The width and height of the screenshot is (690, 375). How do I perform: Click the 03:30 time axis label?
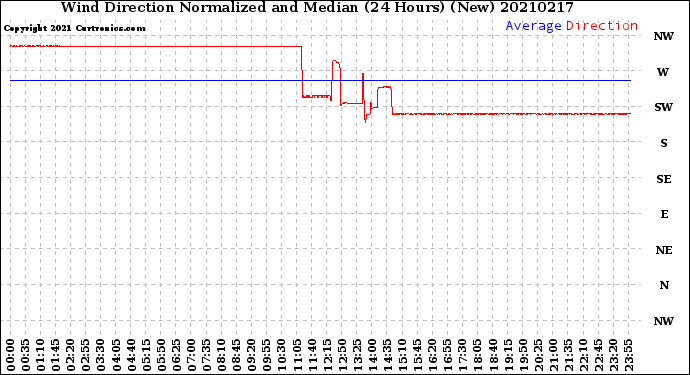pyautogui.click(x=100, y=355)
